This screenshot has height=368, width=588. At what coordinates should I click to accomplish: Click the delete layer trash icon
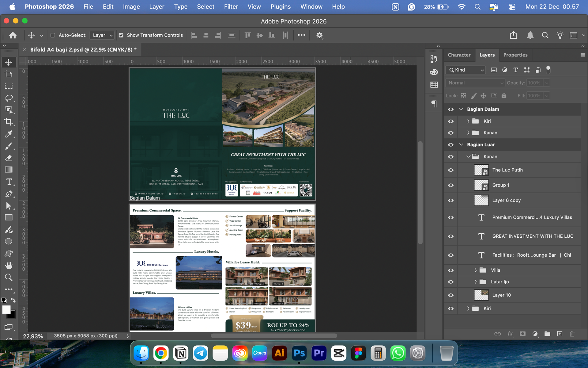(572, 334)
